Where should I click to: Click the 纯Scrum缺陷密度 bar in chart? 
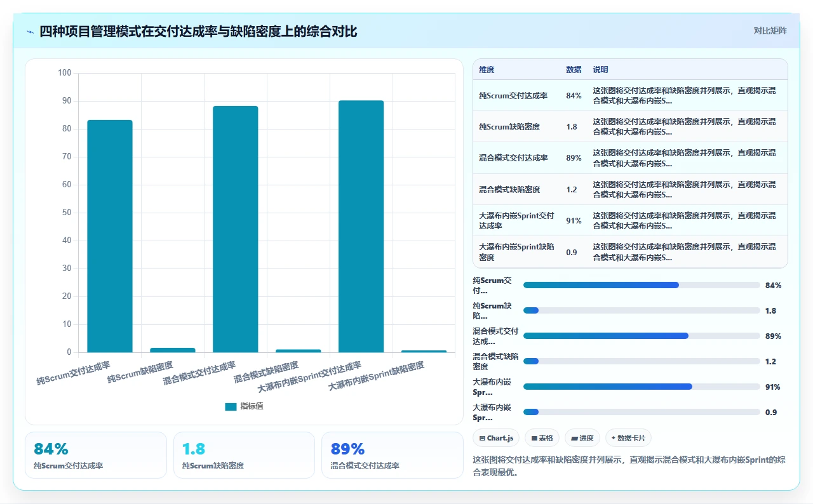[x=173, y=350]
